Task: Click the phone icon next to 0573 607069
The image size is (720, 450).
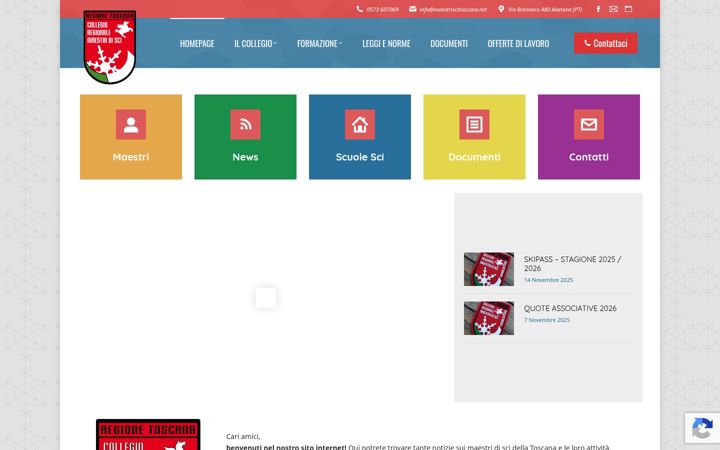Action: [x=360, y=9]
